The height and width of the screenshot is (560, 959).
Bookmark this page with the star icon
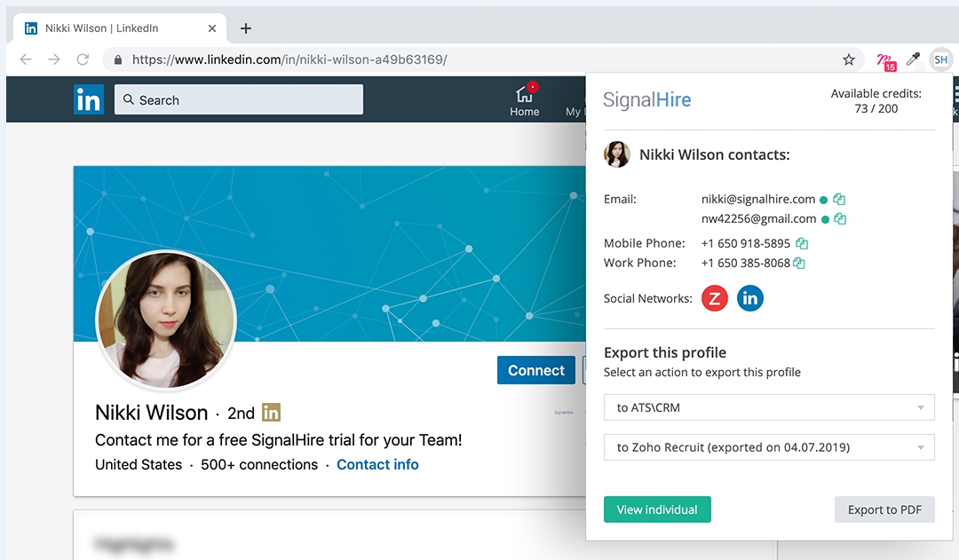point(848,59)
